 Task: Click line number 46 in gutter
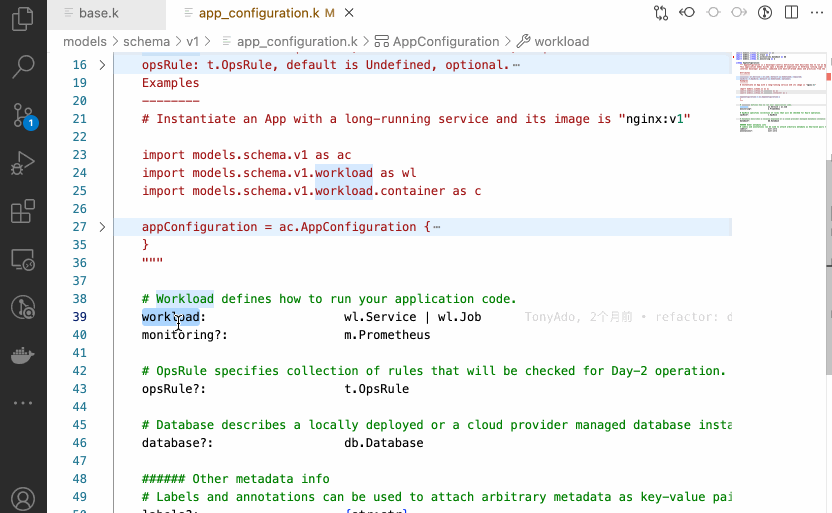click(x=80, y=443)
